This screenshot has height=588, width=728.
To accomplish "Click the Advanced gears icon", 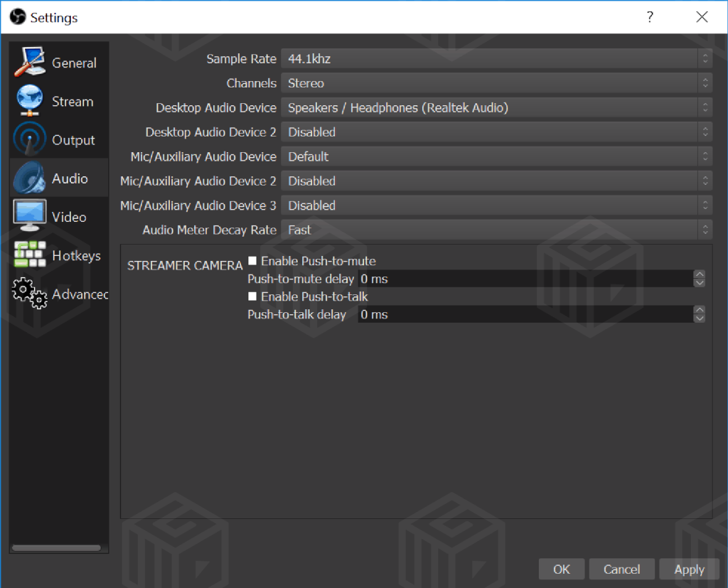I will click(30, 293).
